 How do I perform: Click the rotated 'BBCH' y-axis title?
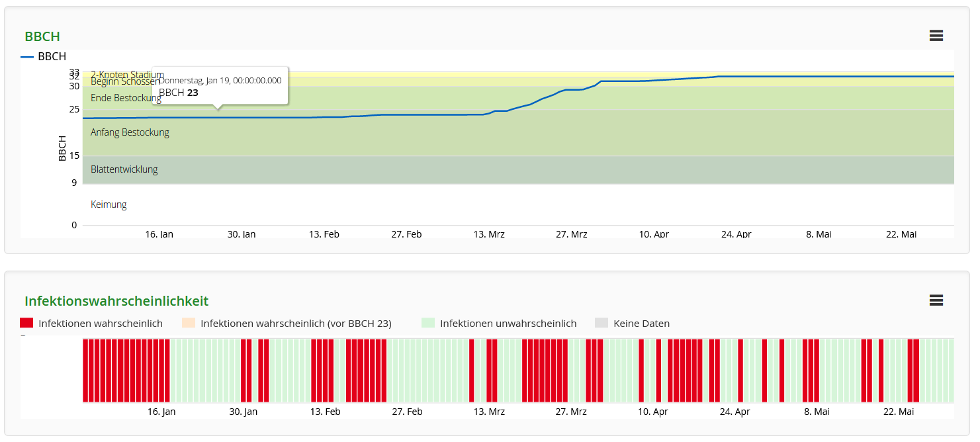[62, 148]
